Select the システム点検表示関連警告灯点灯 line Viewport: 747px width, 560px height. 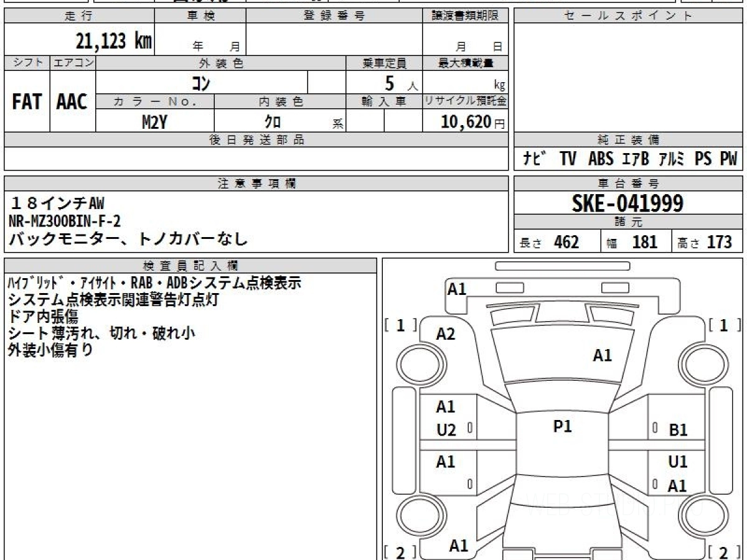coord(113,300)
